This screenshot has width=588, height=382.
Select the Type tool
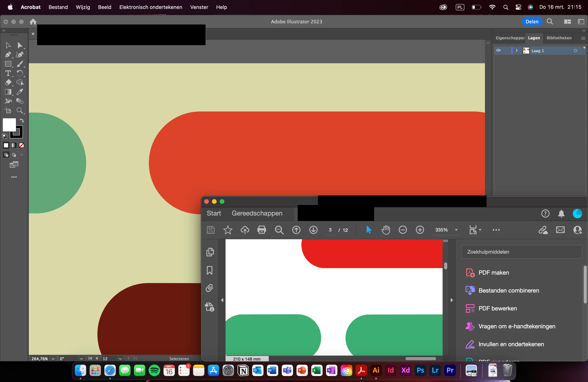click(x=8, y=73)
